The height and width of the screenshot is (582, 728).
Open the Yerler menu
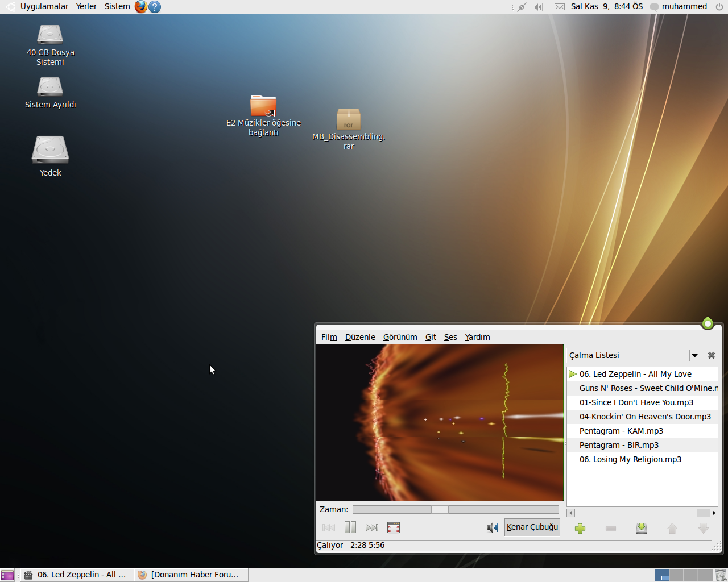[86, 6]
